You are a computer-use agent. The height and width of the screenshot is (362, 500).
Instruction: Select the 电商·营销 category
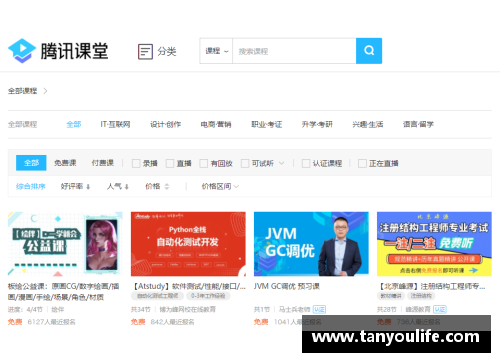click(216, 124)
